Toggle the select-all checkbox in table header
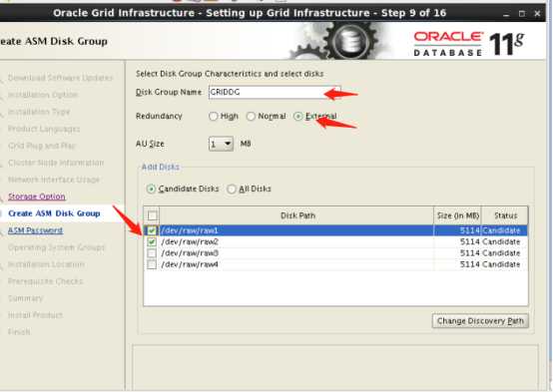This screenshot has width=553, height=392. coord(153,215)
